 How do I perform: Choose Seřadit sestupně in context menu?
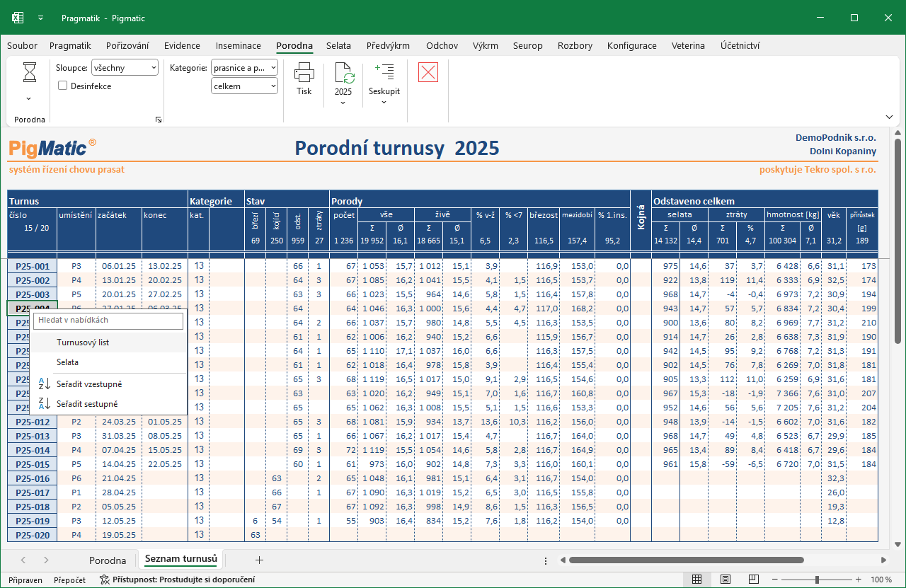pyautogui.click(x=108, y=404)
